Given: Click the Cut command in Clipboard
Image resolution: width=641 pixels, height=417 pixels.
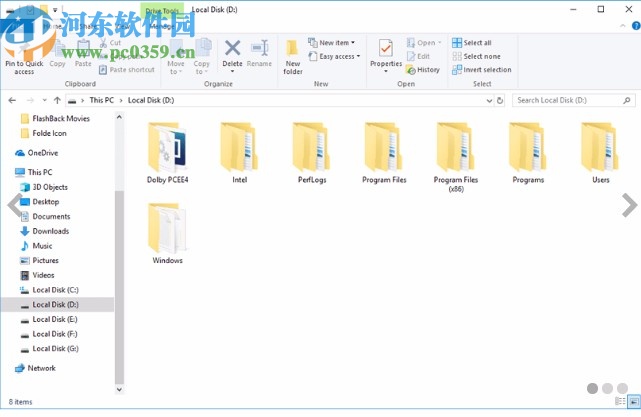Looking at the screenshot, I should click(x=110, y=43).
